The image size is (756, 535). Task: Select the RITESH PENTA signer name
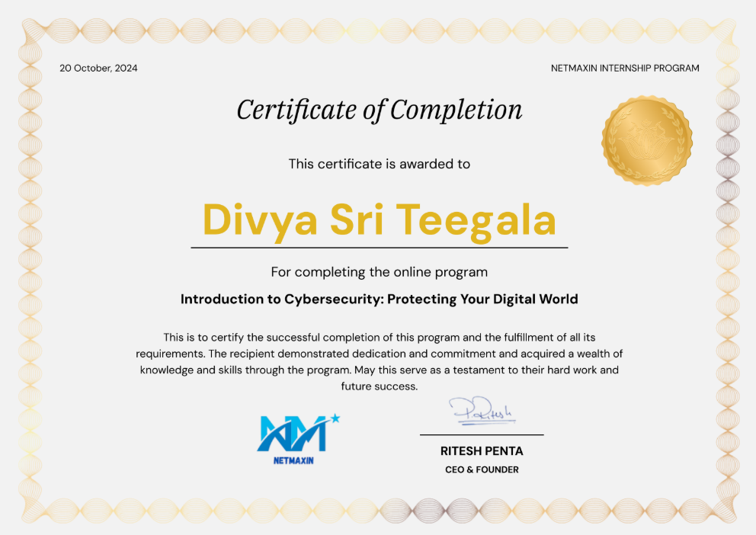pos(482,451)
